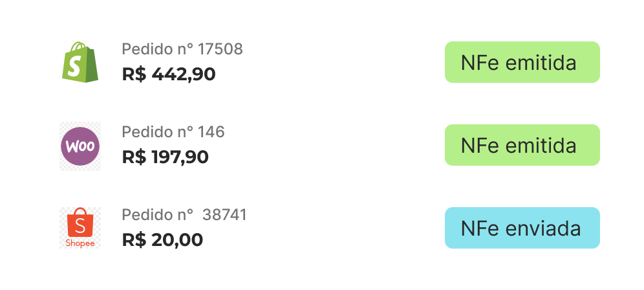Click the handle of the Shopify bag icon
The width and height of the screenshot is (644, 290).
click(79, 46)
